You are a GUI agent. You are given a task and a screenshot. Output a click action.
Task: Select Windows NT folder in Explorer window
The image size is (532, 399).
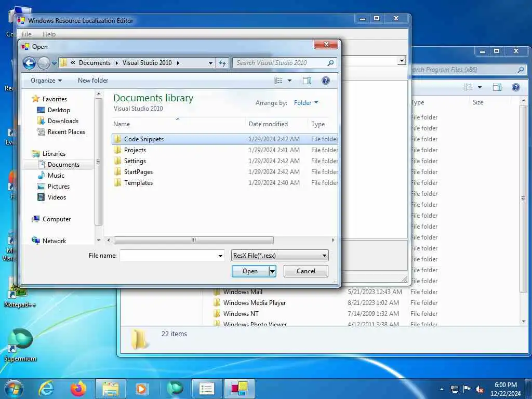[x=241, y=313]
